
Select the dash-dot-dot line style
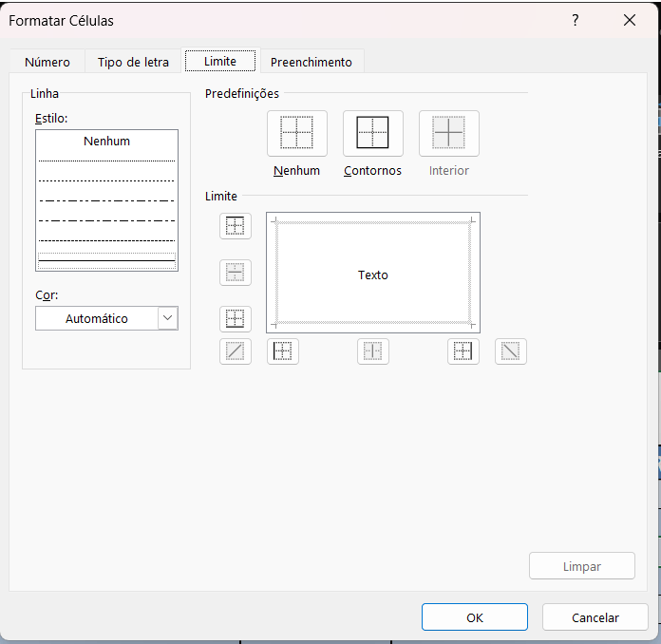(106, 200)
